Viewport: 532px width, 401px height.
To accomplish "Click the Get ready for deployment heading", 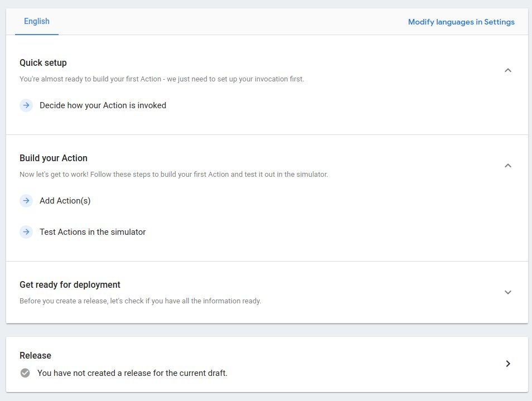I will click(x=70, y=284).
